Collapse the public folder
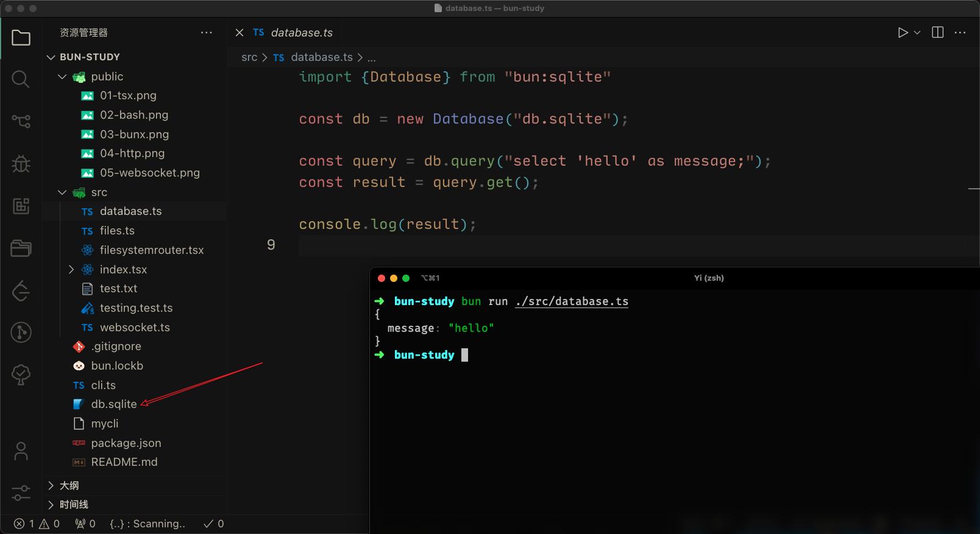Screen dimensions: 980x534 point(62,76)
